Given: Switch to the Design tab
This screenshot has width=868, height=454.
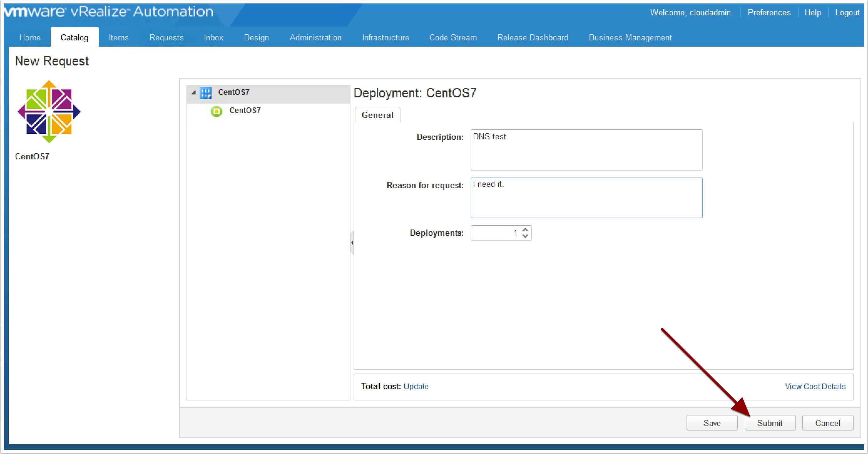Looking at the screenshot, I should (256, 37).
